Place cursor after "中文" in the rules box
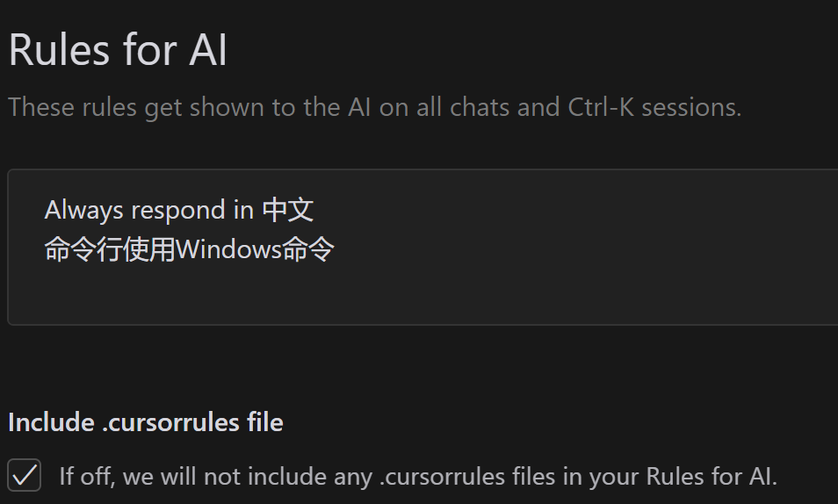The image size is (838, 504). click(315, 210)
